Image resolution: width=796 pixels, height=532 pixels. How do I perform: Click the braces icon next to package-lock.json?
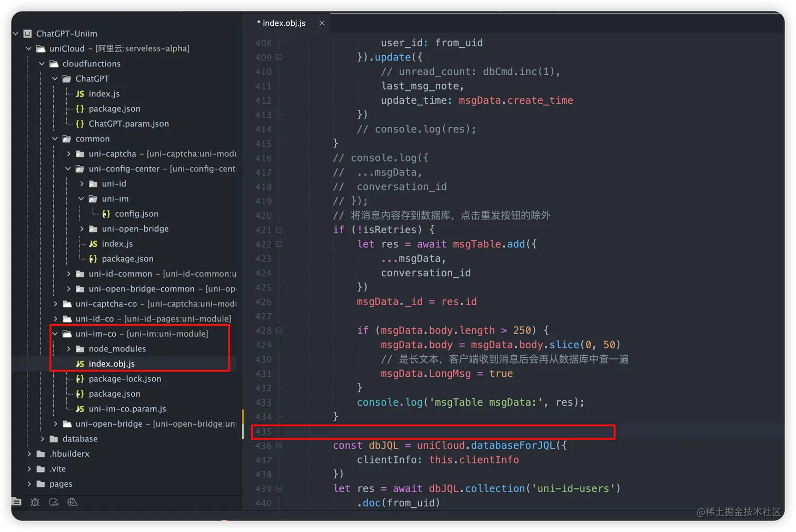coord(79,379)
